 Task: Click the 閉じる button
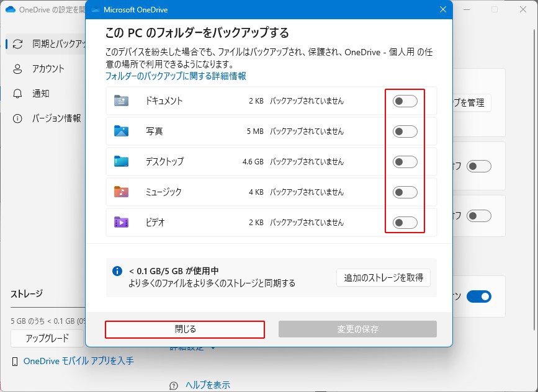[185, 329]
